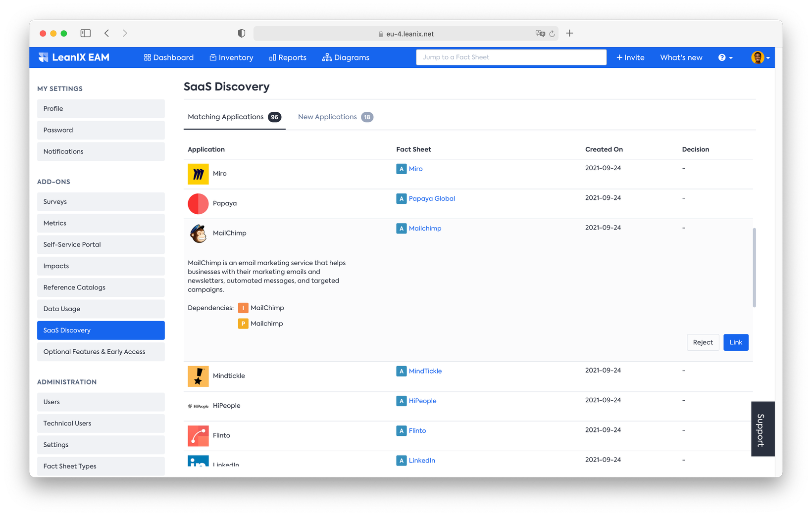The width and height of the screenshot is (812, 516).
Task: Open Data Usage in the sidebar
Action: (x=101, y=309)
